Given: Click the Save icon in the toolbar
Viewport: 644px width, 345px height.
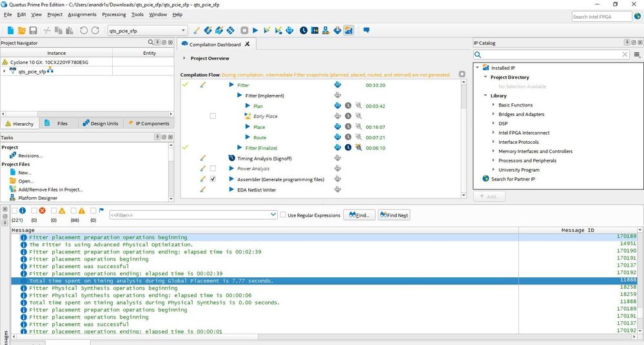Looking at the screenshot, I should (x=33, y=30).
